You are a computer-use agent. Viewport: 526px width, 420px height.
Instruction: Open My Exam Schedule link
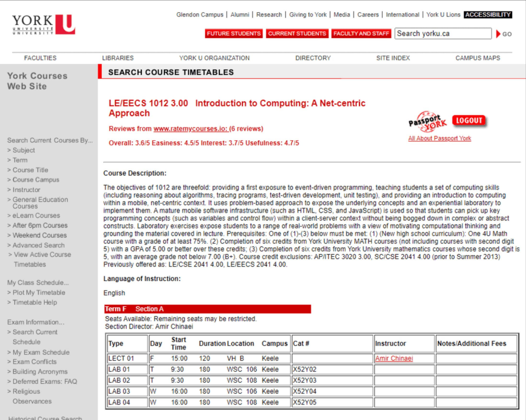tap(41, 352)
